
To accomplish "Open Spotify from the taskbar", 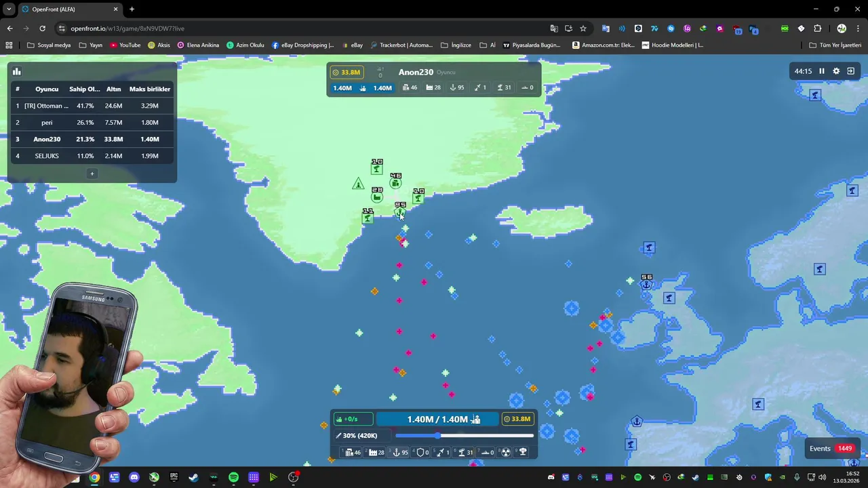I will (233, 477).
